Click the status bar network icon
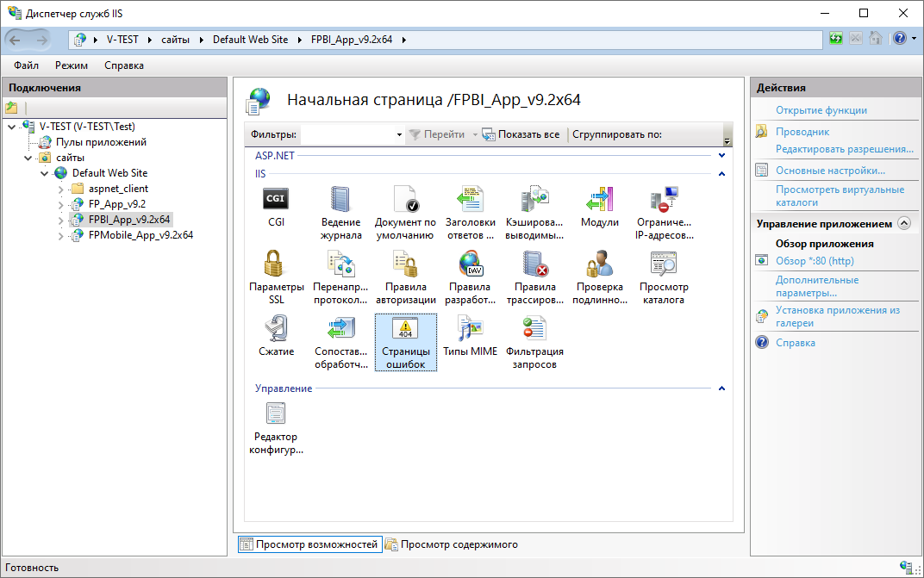The width and height of the screenshot is (924, 578). tap(908, 568)
